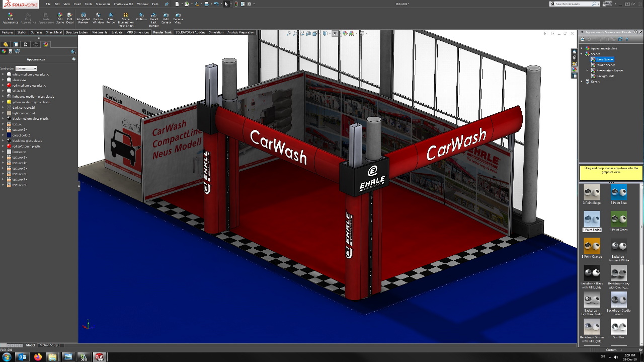Open the Sort order dropdown
The height and width of the screenshot is (362, 644).
[26, 68]
